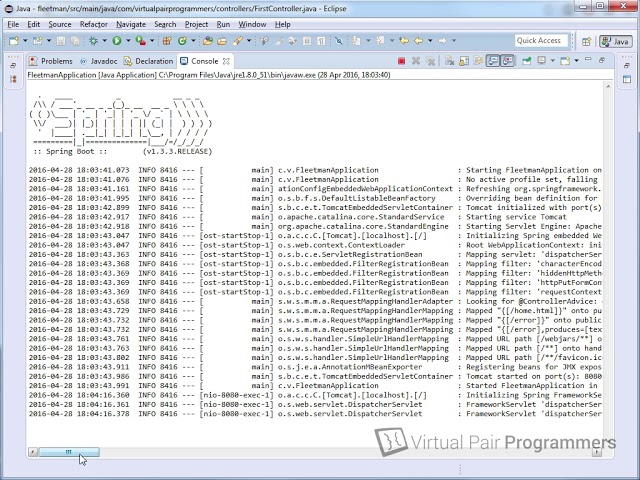Toggle the Java perspective button
Viewport: 640px width, 480px height.
click(616, 41)
